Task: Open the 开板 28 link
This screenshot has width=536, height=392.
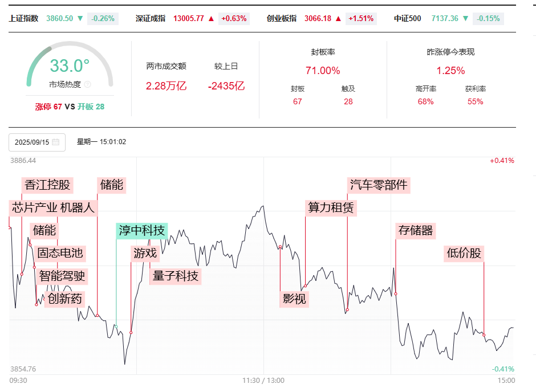Action: (91, 108)
